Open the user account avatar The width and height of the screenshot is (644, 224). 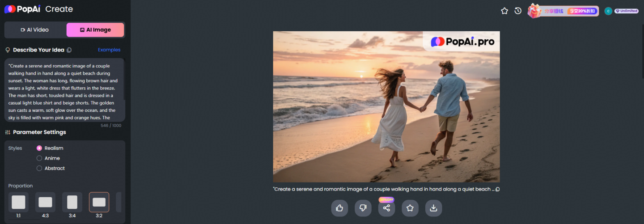tap(608, 11)
